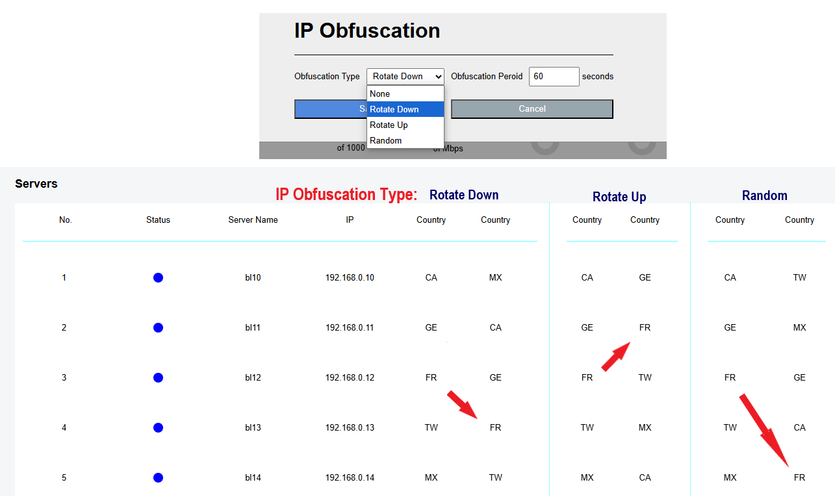This screenshot has width=835, height=504.
Task: Select the blue status indicator for bl12
Action: [158, 378]
